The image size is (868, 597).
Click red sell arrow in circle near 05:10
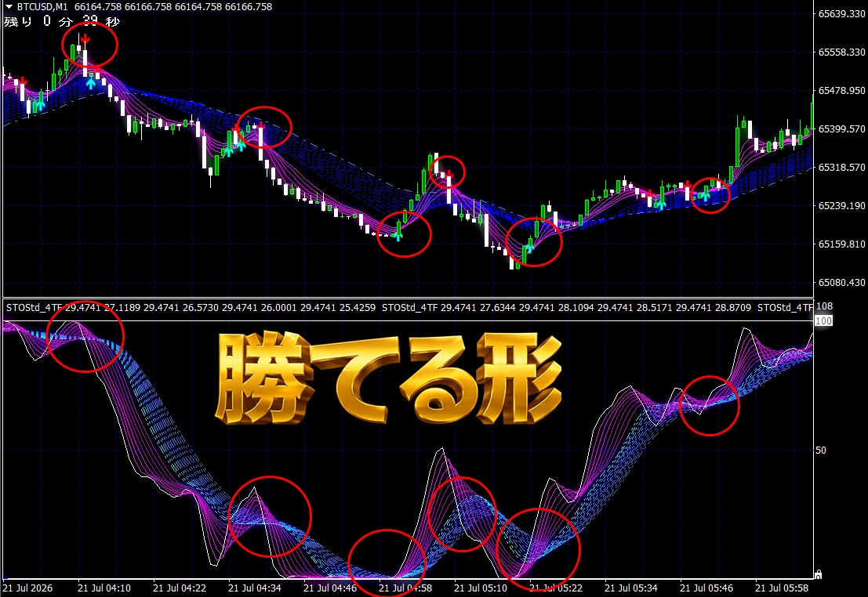click(x=449, y=175)
